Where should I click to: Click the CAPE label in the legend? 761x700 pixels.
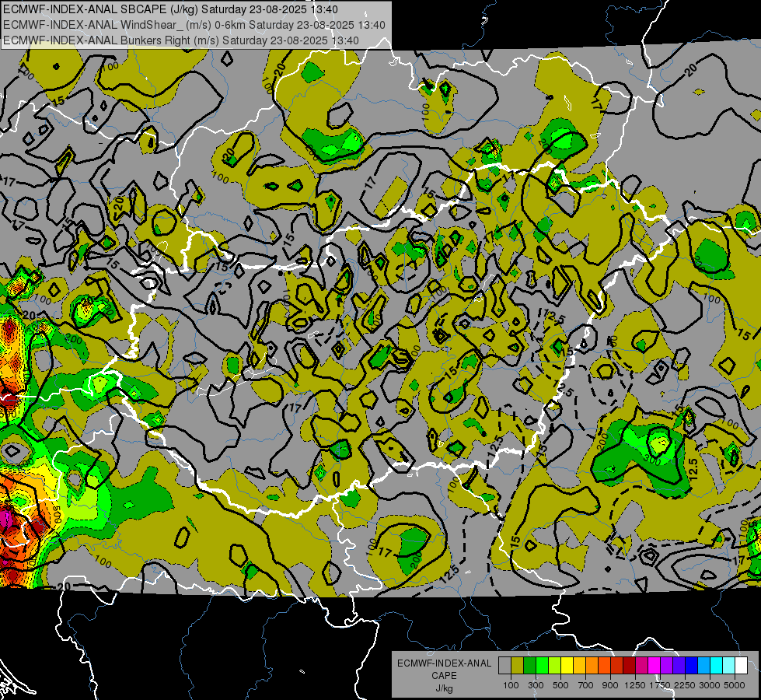[x=444, y=676]
